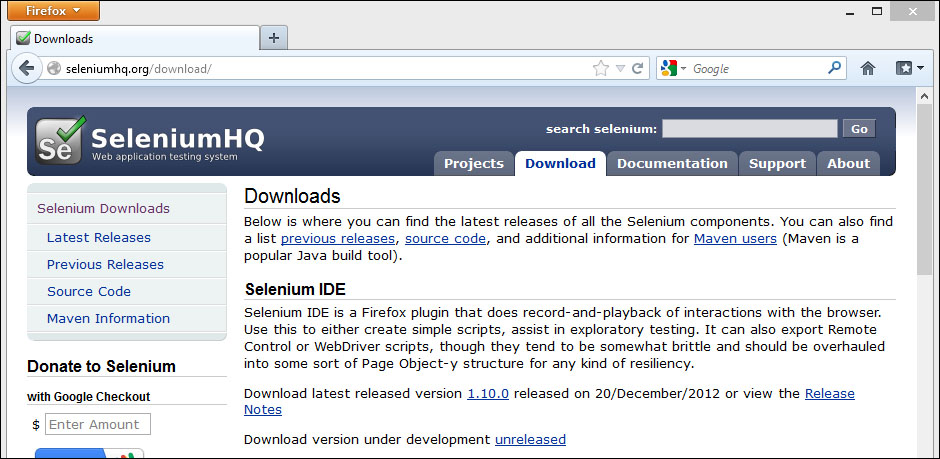This screenshot has height=459, width=940.
Task: Click the SeleniumHQ logo
Action: pos(150,141)
